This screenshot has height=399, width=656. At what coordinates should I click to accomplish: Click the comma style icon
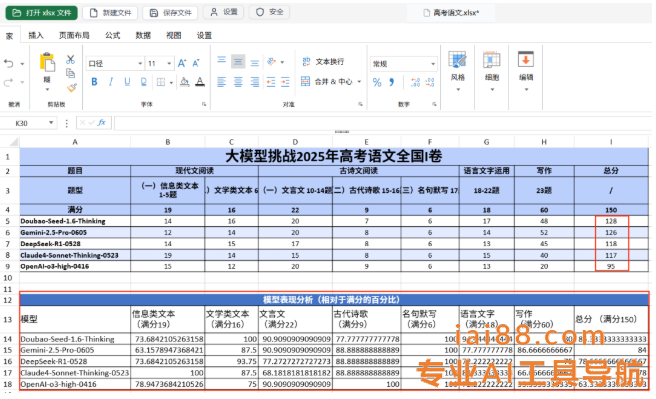[392, 82]
